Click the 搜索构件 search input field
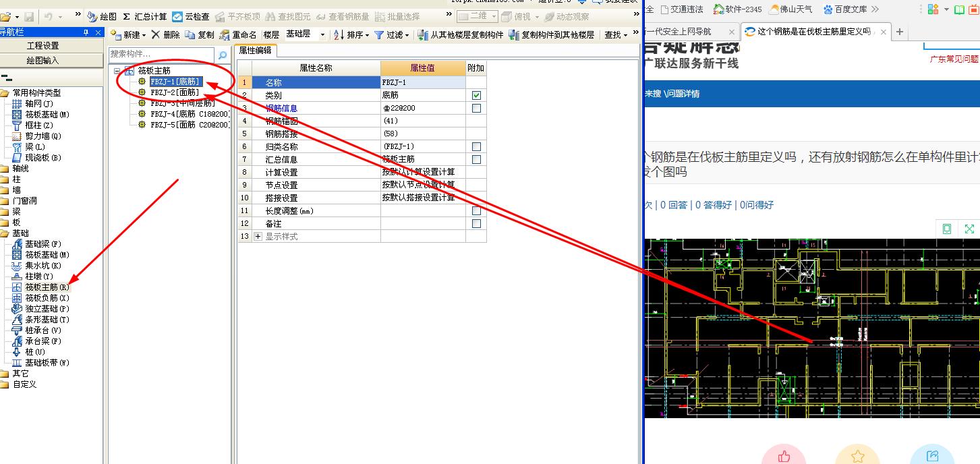The height and width of the screenshot is (464, 980). (162, 54)
